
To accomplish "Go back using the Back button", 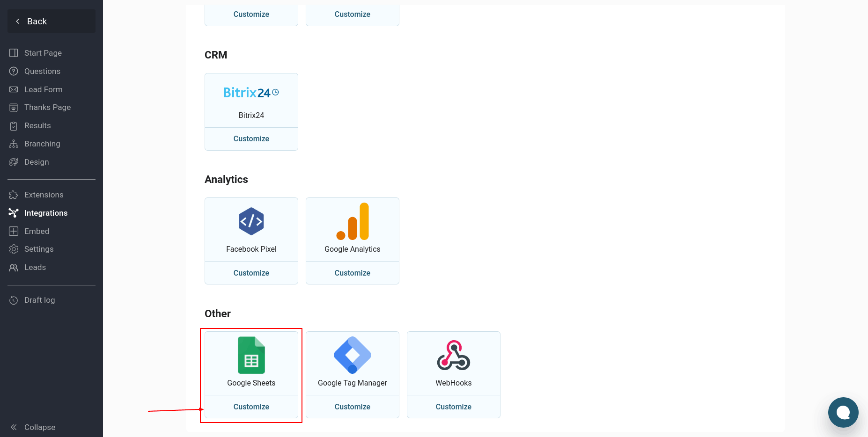I will tap(51, 21).
